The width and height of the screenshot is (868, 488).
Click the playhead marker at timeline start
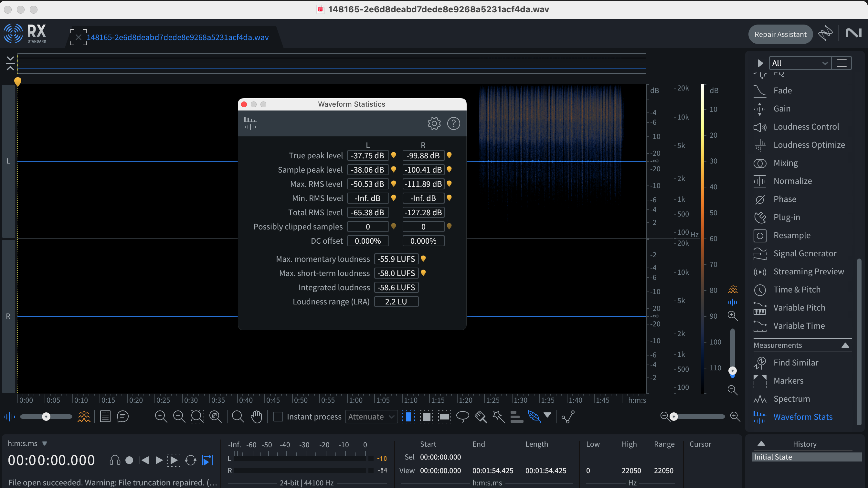pyautogui.click(x=17, y=81)
